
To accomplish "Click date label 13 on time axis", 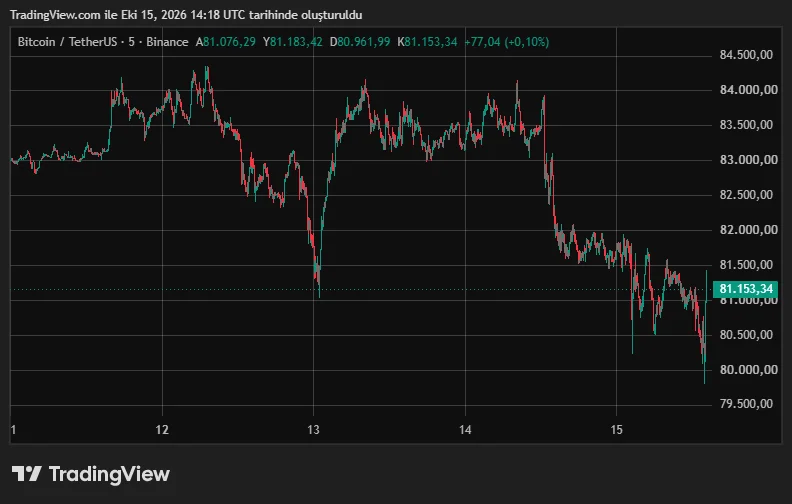I will point(313,430).
